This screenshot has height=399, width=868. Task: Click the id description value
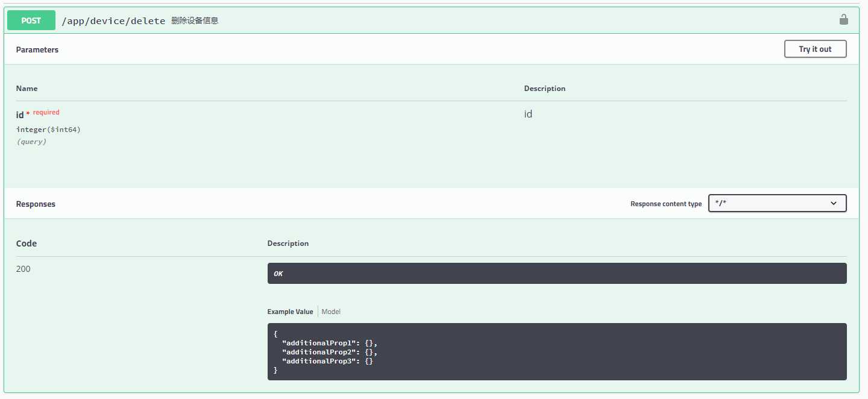click(528, 114)
